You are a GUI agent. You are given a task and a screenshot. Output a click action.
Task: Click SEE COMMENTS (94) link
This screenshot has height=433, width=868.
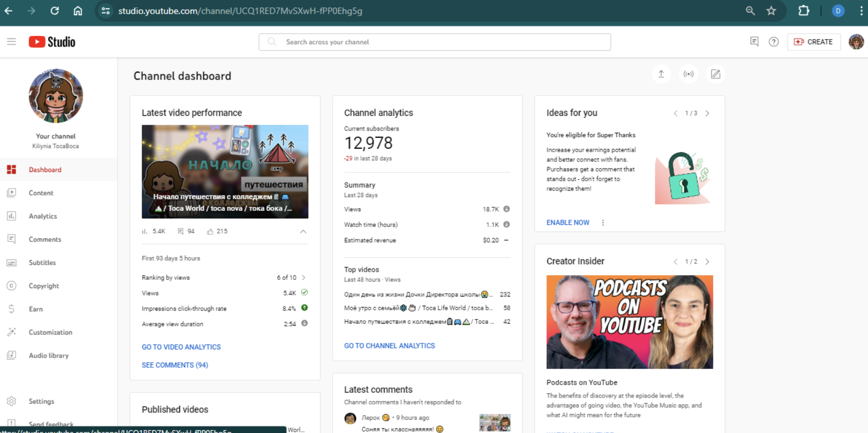175,365
